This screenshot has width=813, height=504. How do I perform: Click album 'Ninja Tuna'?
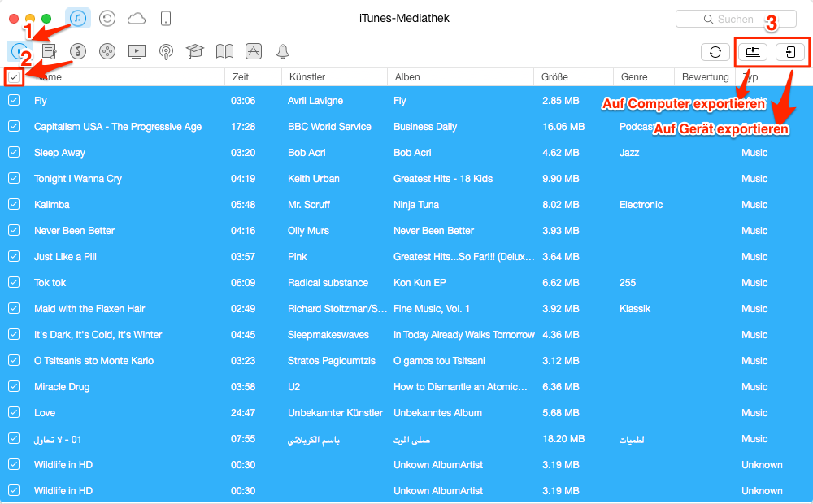pos(415,204)
